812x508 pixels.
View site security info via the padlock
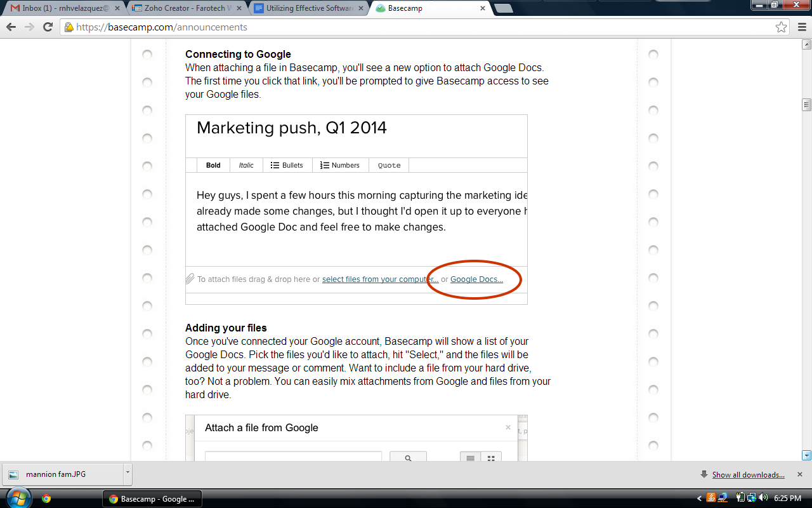pyautogui.click(x=69, y=27)
